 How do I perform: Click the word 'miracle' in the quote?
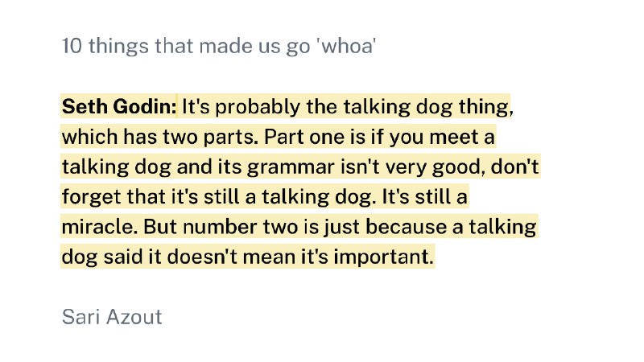94,227
